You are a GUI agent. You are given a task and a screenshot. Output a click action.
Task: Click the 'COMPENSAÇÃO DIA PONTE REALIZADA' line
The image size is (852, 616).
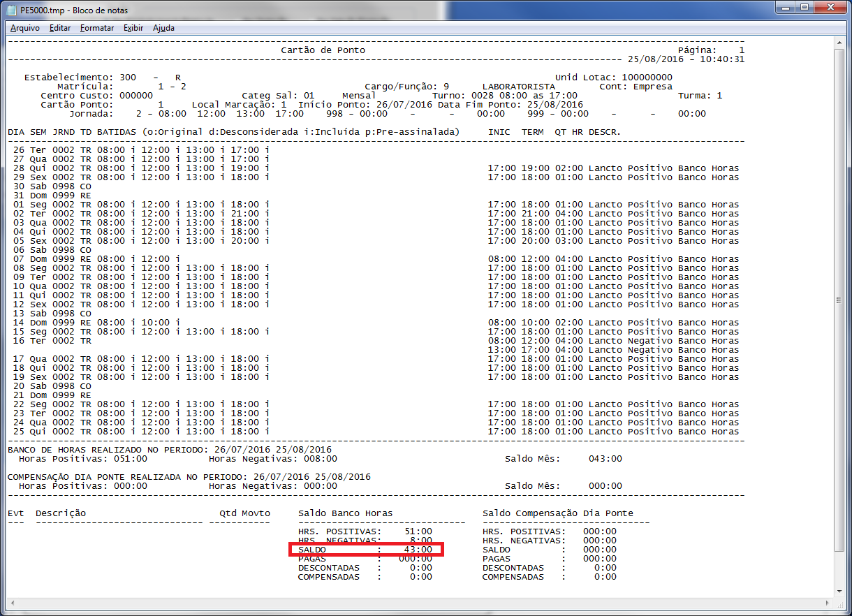tap(189, 477)
